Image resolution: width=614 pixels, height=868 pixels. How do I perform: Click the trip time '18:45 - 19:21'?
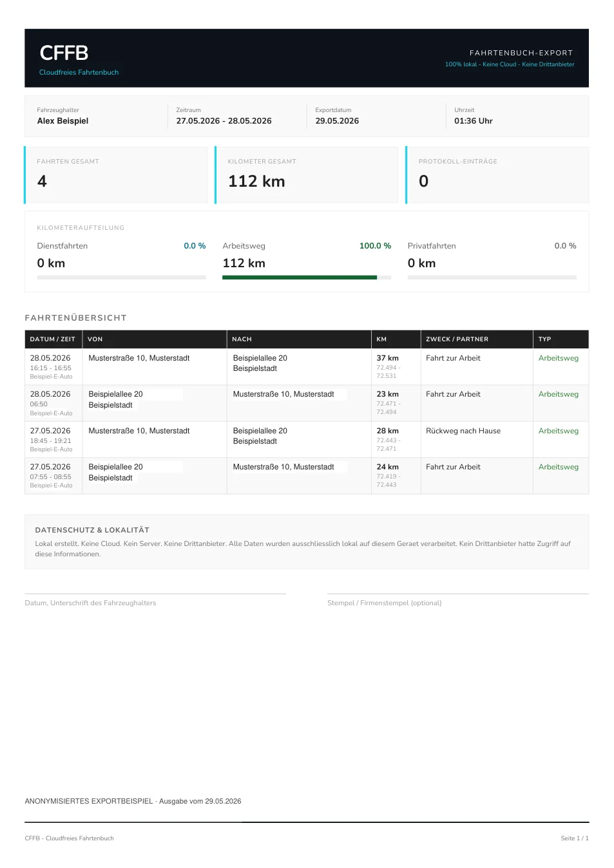click(x=50, y=441)
